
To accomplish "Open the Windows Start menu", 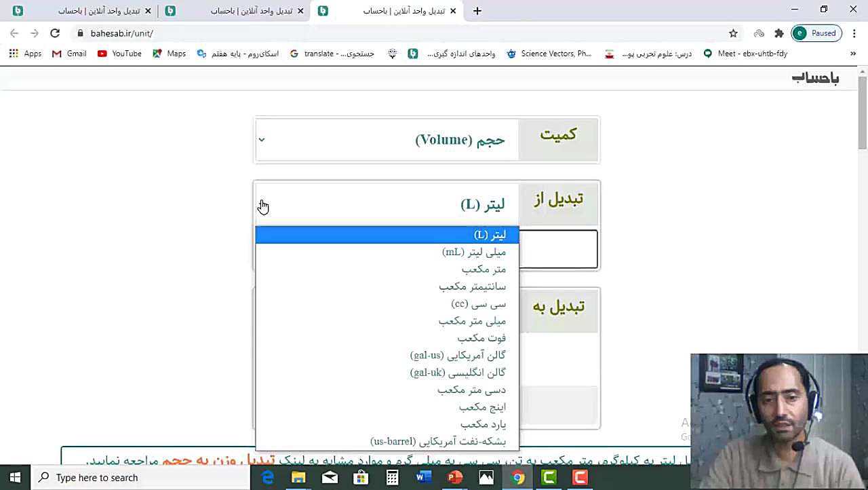I will [15, 478].
